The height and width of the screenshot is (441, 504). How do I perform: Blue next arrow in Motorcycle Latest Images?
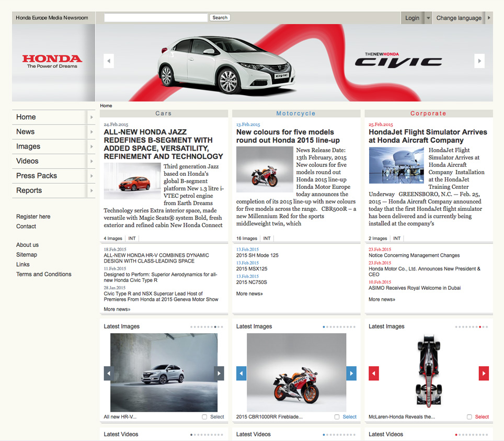click(x=351, y=373)
